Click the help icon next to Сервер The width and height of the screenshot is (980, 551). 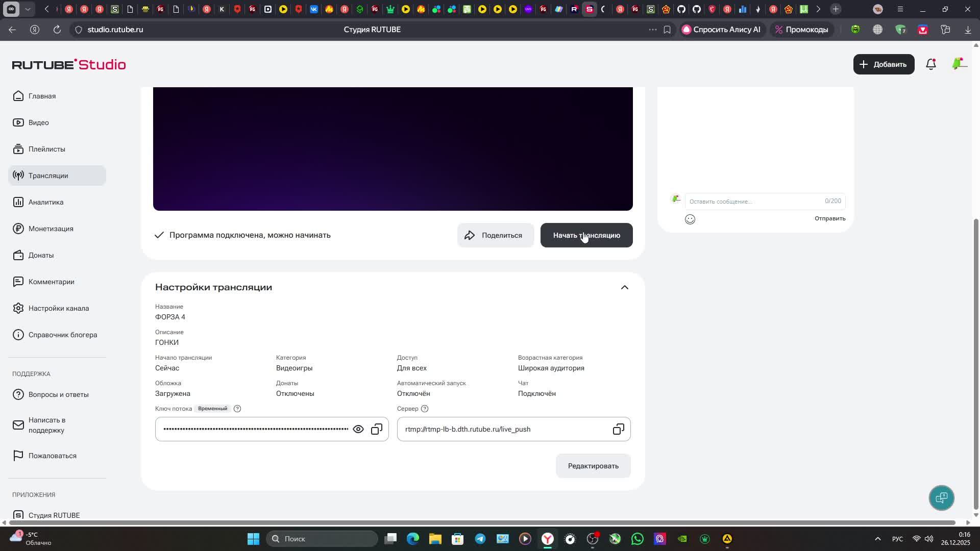(x=425, y=409)
